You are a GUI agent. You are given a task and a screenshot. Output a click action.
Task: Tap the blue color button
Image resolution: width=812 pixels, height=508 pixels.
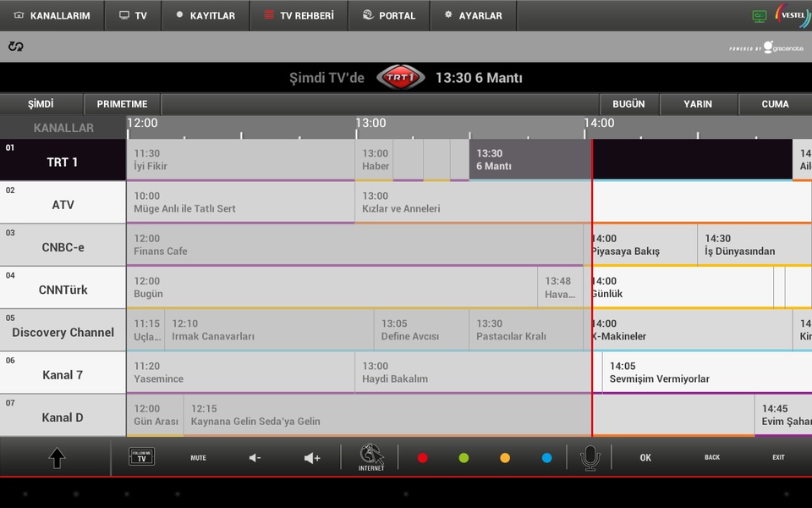[547, 458]
